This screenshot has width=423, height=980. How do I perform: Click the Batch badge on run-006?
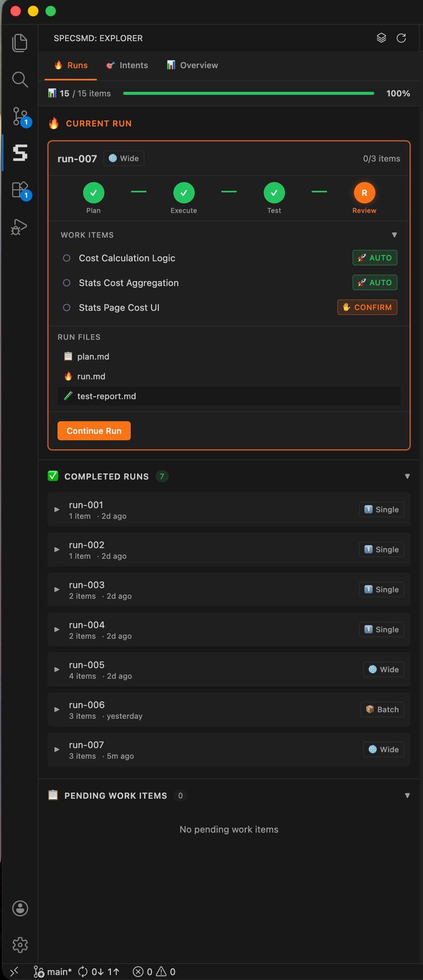[382, 710]
